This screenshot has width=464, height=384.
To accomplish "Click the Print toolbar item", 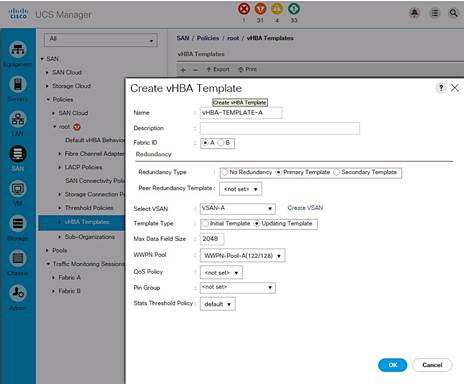I will coord(247,69).
